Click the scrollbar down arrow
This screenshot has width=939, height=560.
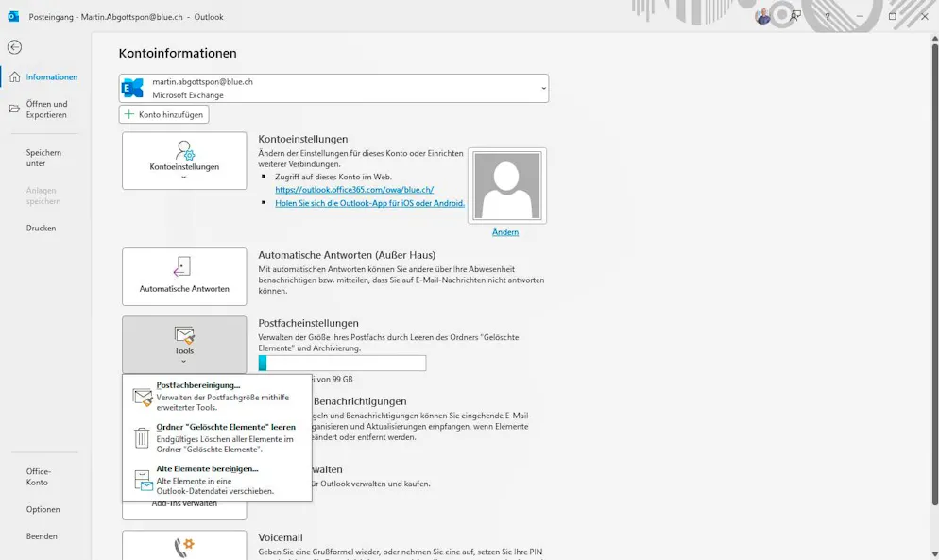934,554
